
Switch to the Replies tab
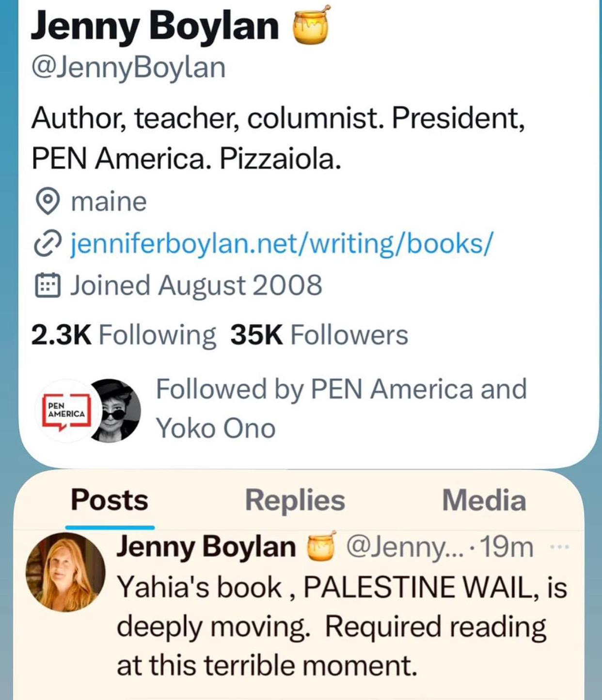pos(295,500)
